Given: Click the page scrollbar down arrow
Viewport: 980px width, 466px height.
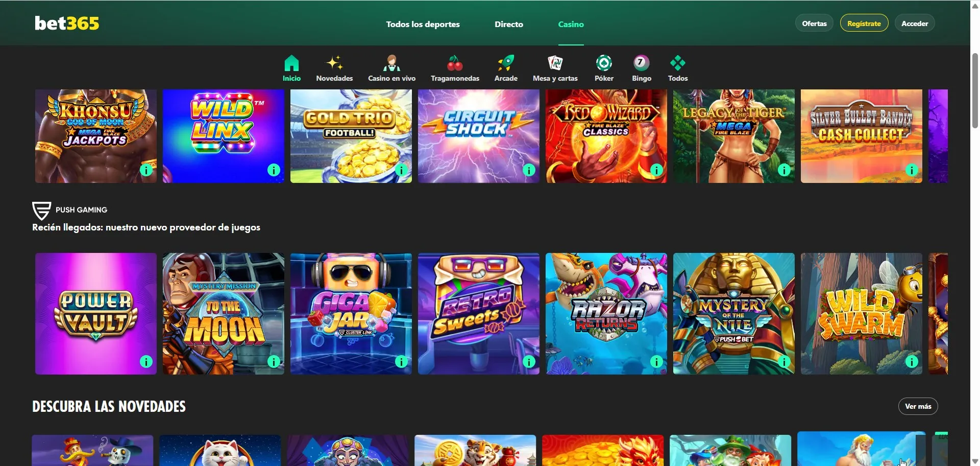Looking at the screenshot, I should point(975,461).
